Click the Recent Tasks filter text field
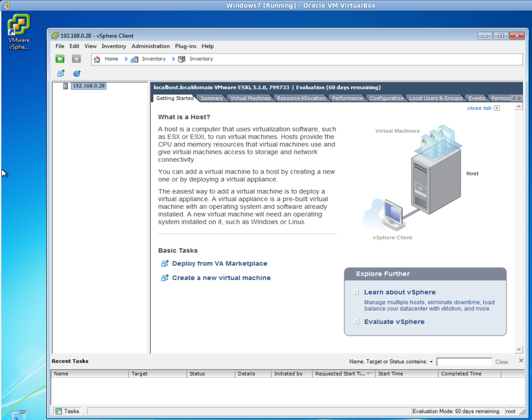The image size is (532, 420). tap(464, 361)
